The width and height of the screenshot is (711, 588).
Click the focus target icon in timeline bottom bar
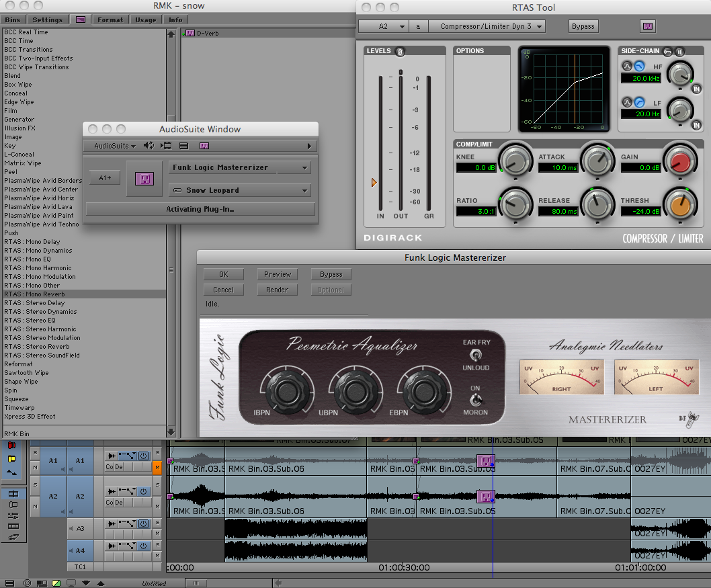coord(27,583)
